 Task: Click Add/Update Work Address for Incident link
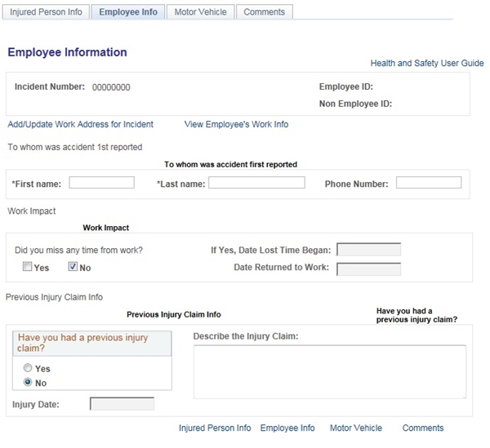tap(80, 125)
